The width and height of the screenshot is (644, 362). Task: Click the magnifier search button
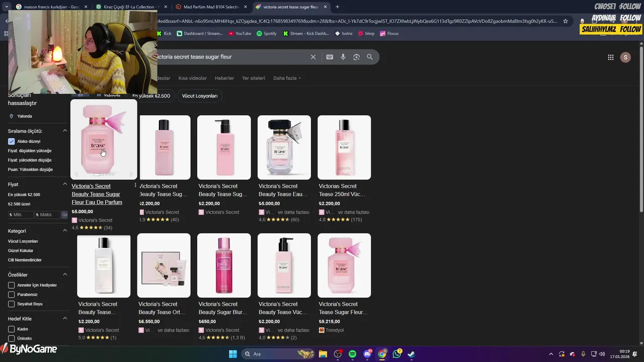(370, 57)
